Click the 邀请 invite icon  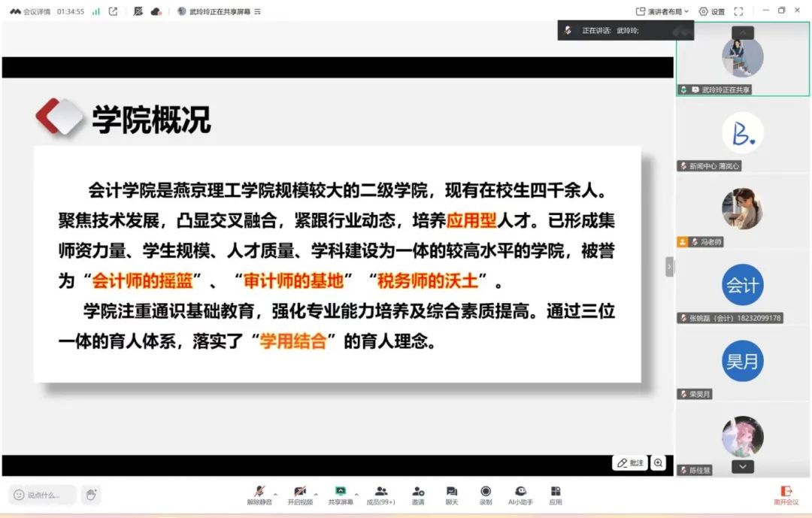(x=418, y=494)
